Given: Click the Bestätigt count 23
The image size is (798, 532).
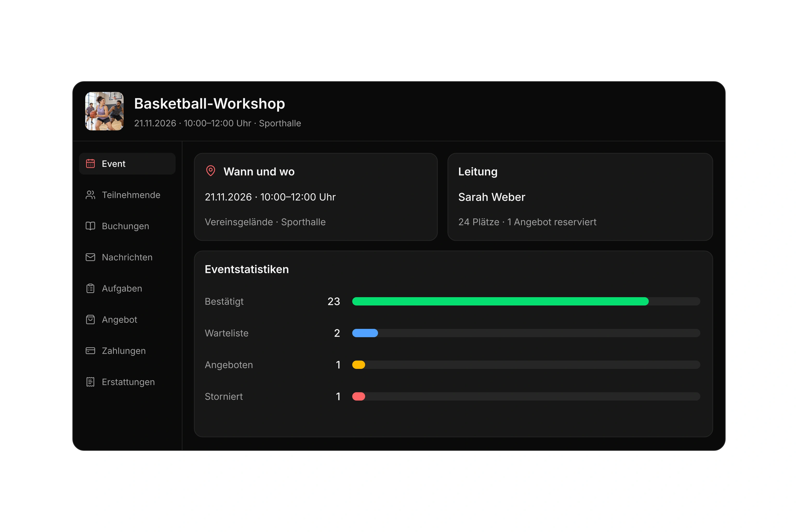Looking at the screenshot, I should [334, 301].
